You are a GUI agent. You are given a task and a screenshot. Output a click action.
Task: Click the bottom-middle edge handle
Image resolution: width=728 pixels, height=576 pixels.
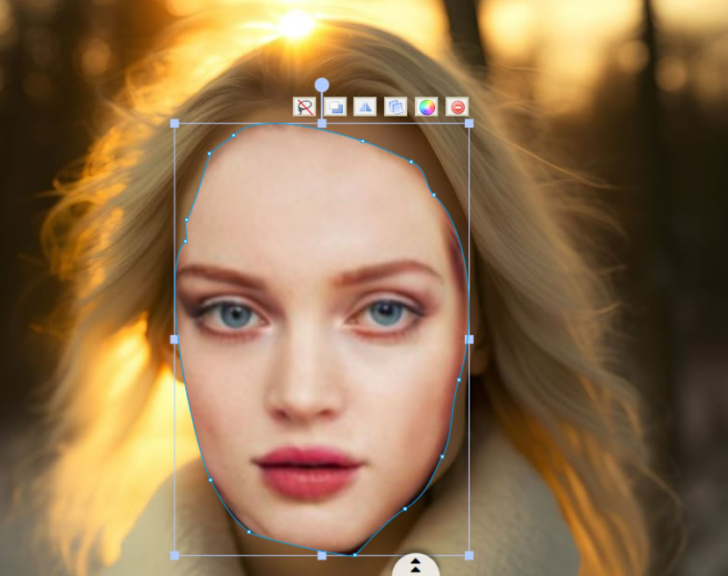(x=322, y=556)
